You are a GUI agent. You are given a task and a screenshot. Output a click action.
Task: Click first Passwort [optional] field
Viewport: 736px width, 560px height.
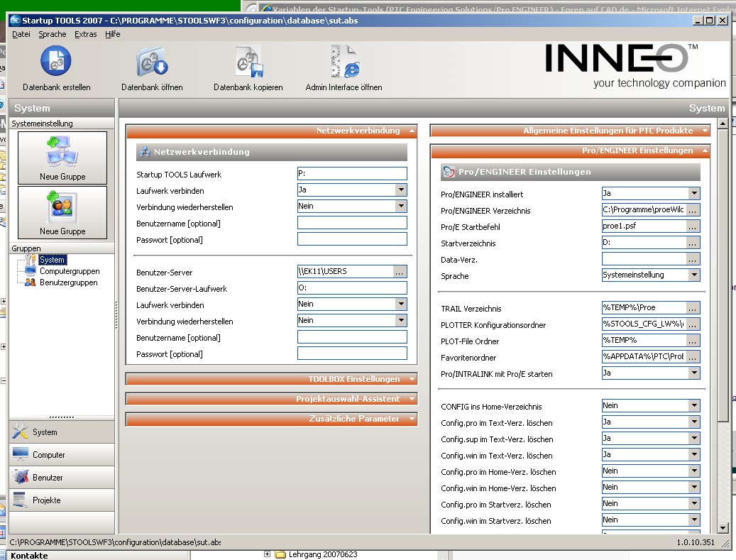[352, 239]
